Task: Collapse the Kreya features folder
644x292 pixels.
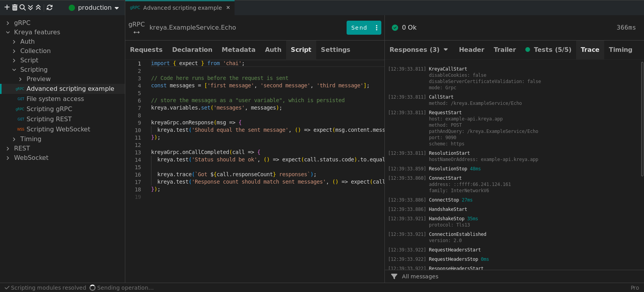Action: click(x=8, y=32)
